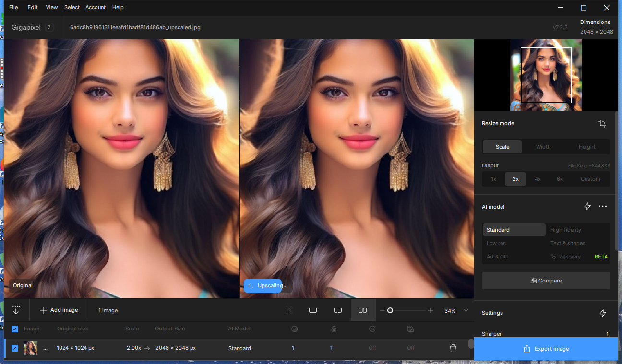Switch resize mode to Width
The height and width of the screenshot is (364, 622).
pos(543,147)
